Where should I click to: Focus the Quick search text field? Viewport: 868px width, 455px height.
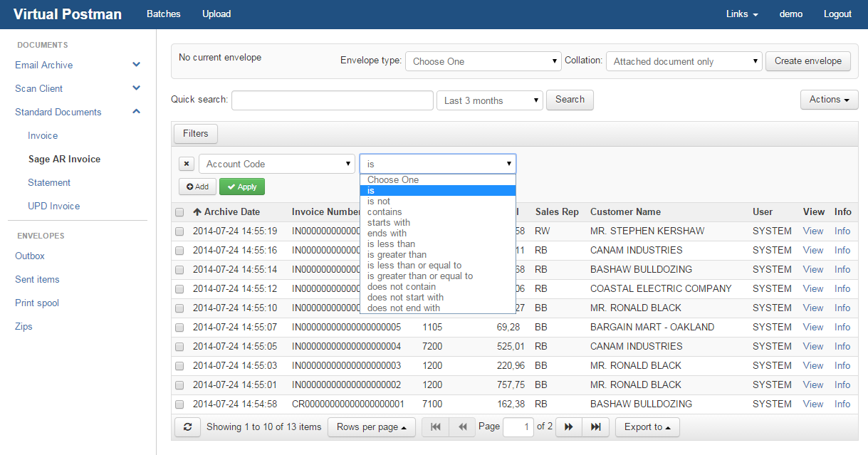point(332,100)
